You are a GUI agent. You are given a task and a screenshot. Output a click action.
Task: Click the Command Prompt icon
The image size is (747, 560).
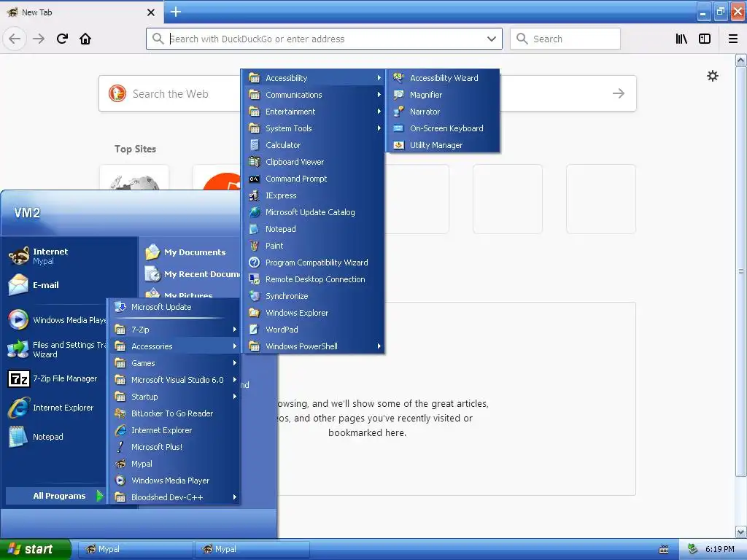click(255, 179)
